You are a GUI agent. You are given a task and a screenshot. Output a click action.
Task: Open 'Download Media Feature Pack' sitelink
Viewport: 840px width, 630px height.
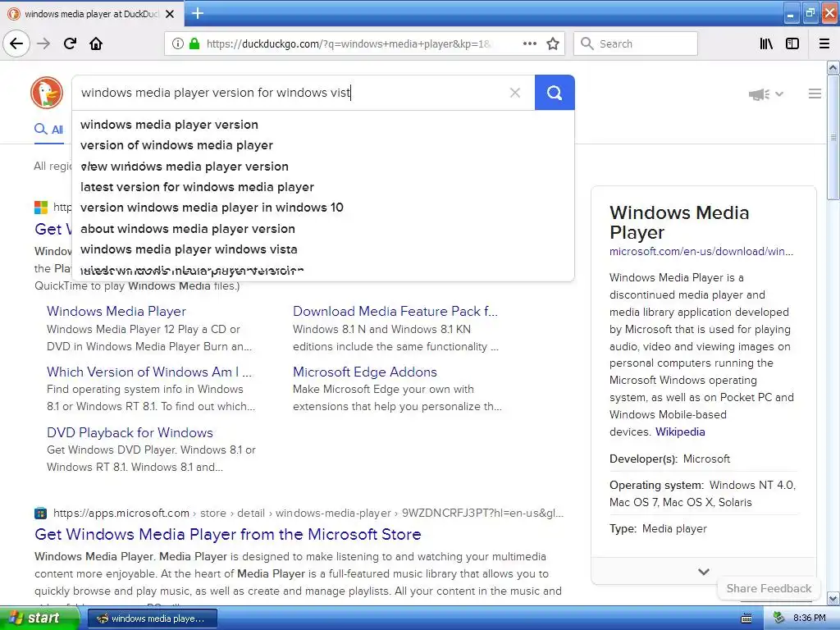coord(395,311)
